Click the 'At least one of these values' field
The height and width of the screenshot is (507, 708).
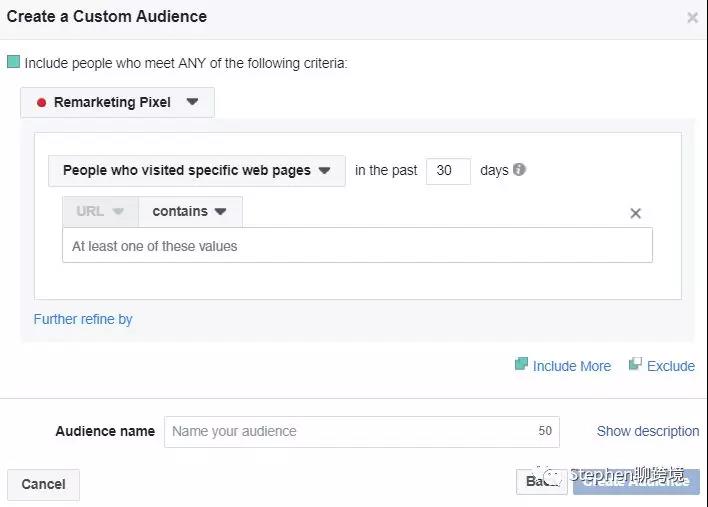[x=357, y=246]
